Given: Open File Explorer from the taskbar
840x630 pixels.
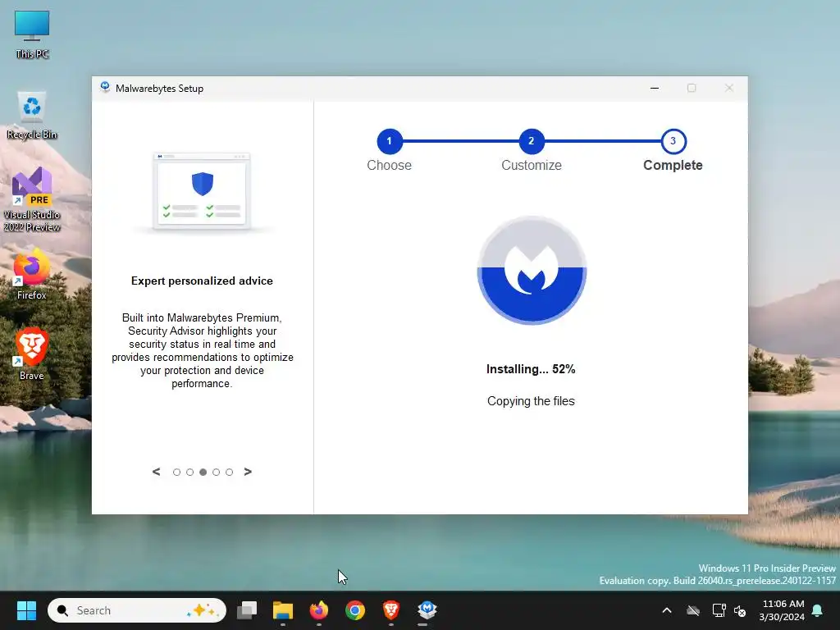Looking at the screenshot, I should tap(283, 610).
